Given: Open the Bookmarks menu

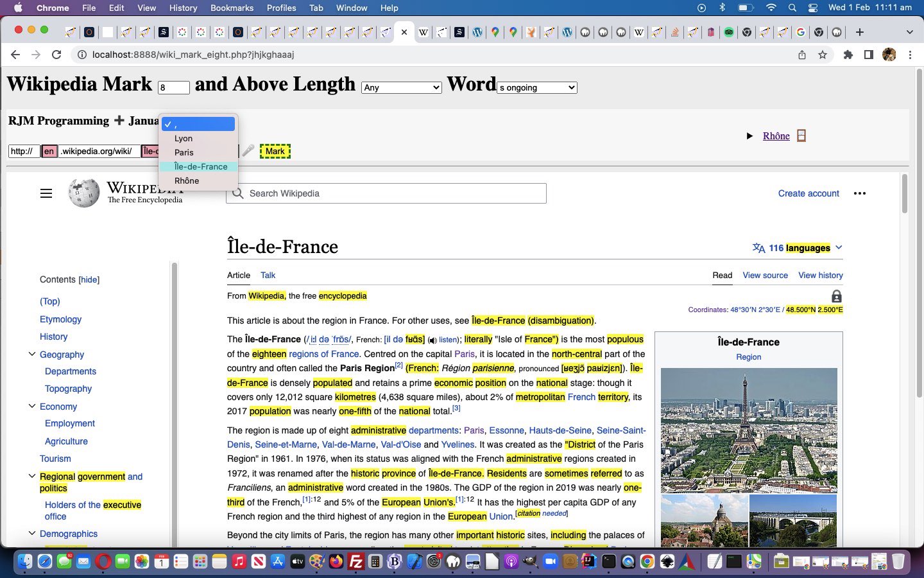Looking at the screenshot, I should 232,8.
